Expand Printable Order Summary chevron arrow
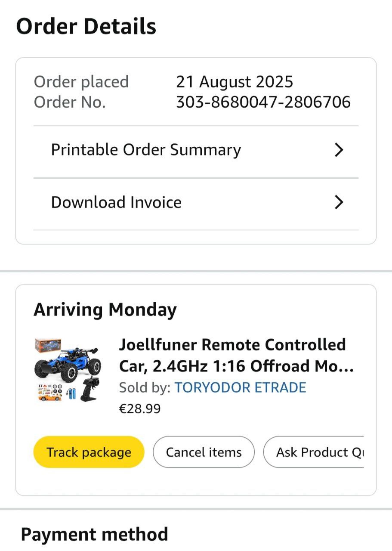 (x=339, y=150)
